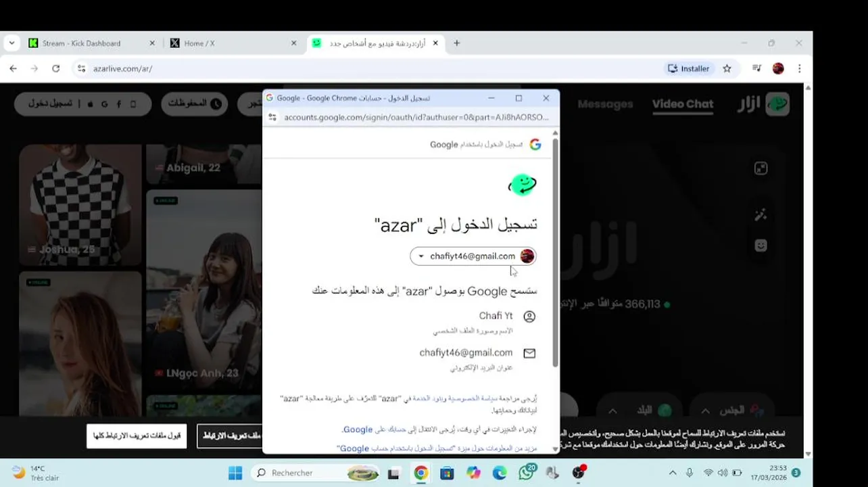Screen dimensions: 868x487
Task: Click the phone login icon
Action: pyautogui.click(x=133, y=104)
